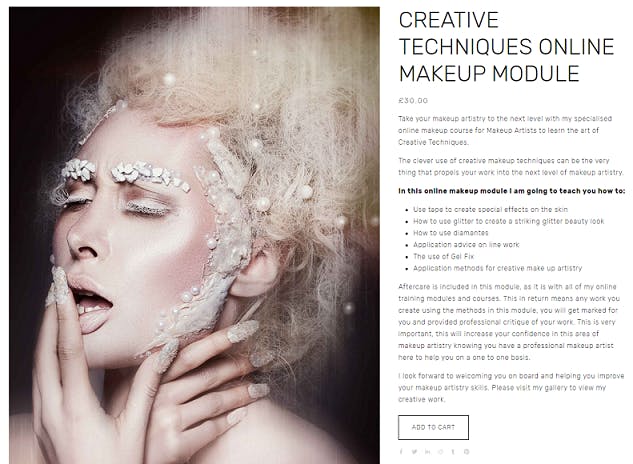Screen dimensions: 633x464
Task: Pin the product with Pinterest icon
Action: point(466,452)
